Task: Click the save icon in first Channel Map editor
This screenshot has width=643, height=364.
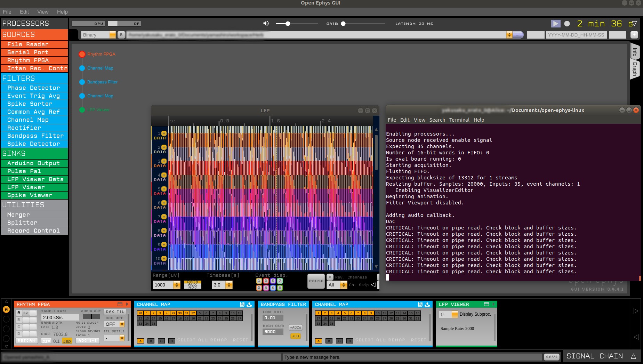Action: (x=242, y=304)
